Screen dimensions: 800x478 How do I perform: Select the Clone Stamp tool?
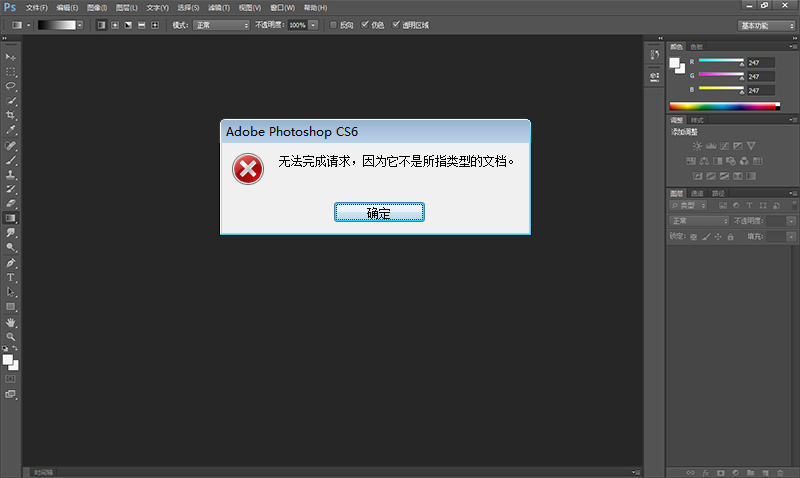pos(10,174)
